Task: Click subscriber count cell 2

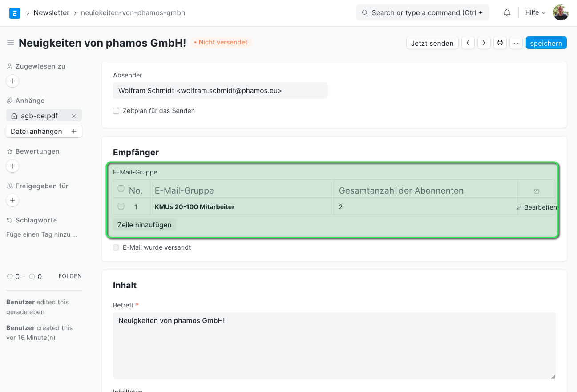Action: (x=426, y=207)
